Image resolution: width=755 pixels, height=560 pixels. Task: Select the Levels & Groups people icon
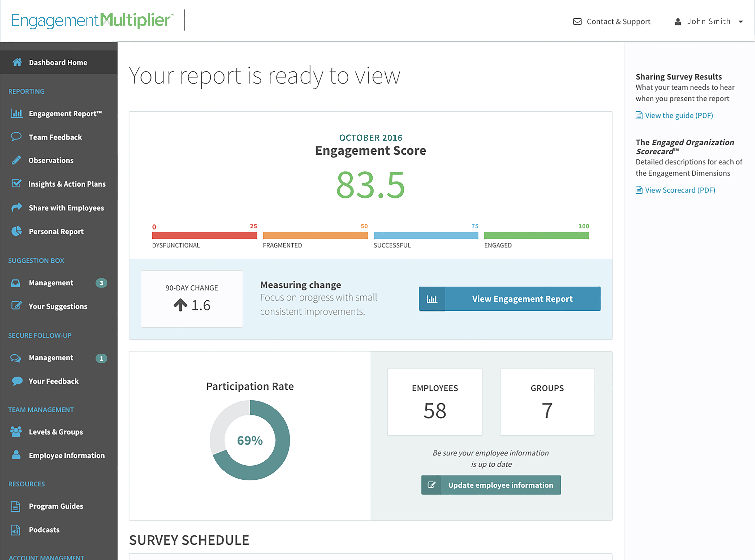coord(16,432)
